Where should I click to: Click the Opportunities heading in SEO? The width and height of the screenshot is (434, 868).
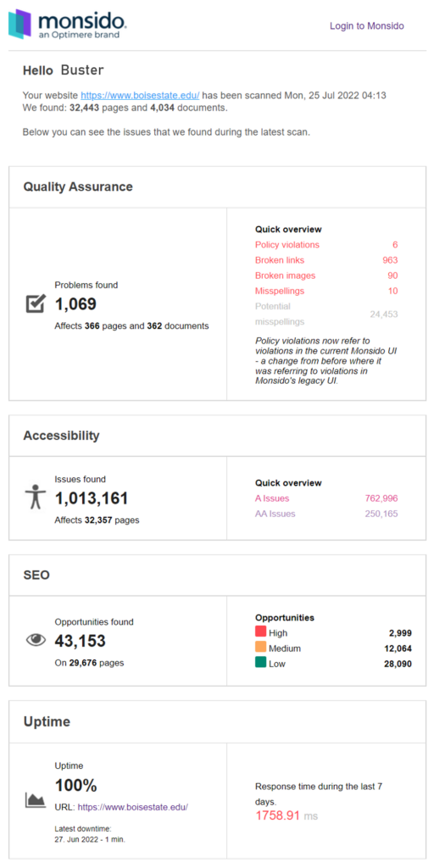click(x=285, y=617)
